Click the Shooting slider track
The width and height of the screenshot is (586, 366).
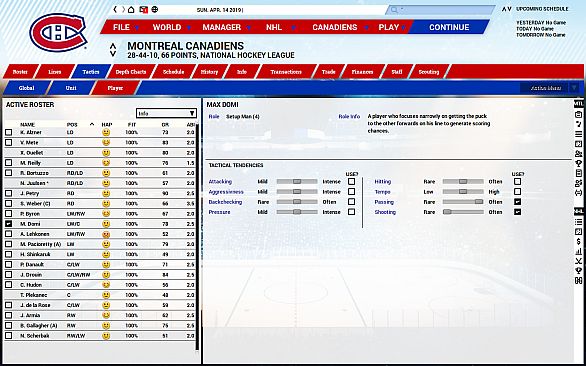(x=463, y=212)
